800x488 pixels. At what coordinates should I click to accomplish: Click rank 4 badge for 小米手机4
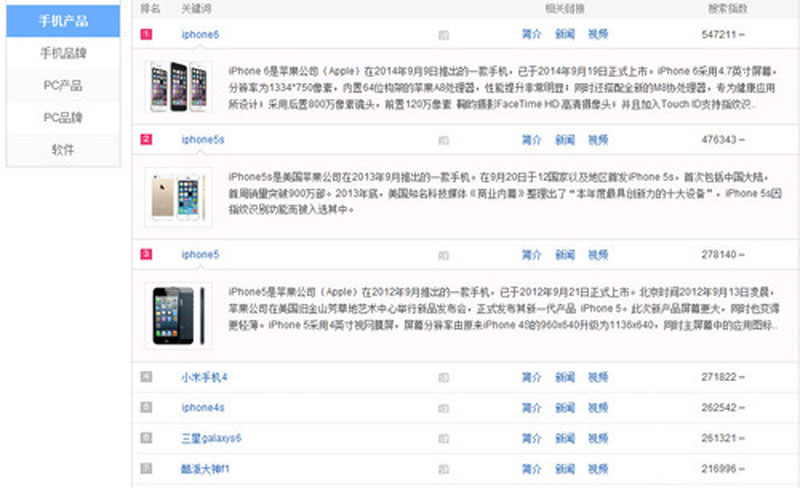pos(146,377)
